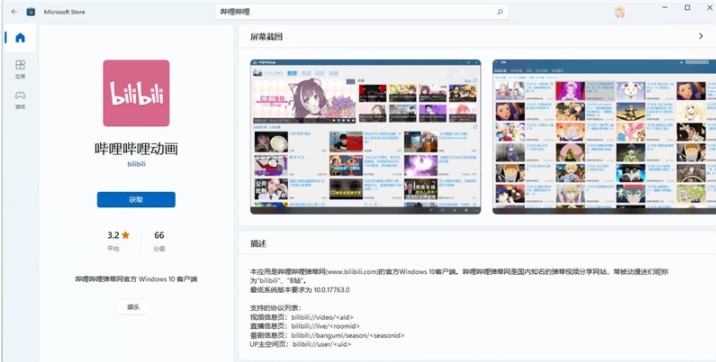Image resolution: width=716 pixels, height=362 pixels.
Task: Open the Gaming (游戏) sidebar section
Action: pos(20,100)
